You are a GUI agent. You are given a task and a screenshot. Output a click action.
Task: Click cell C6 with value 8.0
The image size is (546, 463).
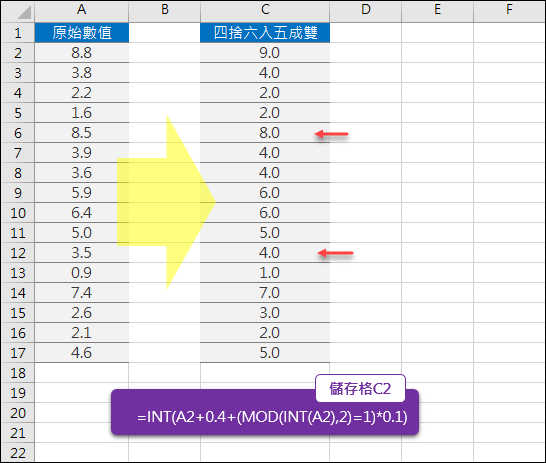pos(265,133)
